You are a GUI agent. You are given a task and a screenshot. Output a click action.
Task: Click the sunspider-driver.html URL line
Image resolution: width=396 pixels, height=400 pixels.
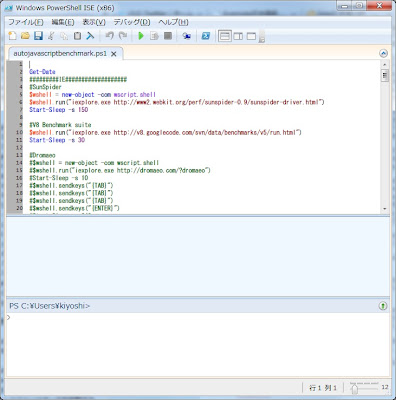(x=177, y=102)
